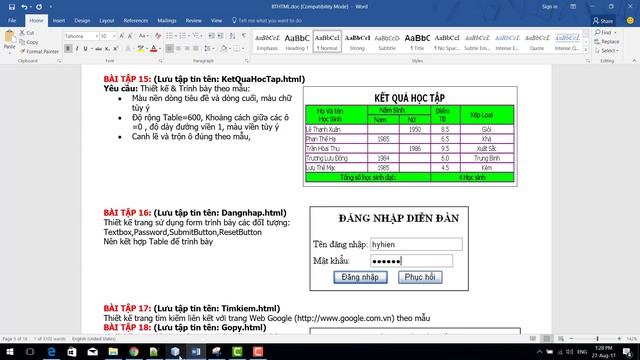The image size is (640, 360).
Task: Decrease paragraph indent
Action: pyautogui.click(x=211, y=36)
